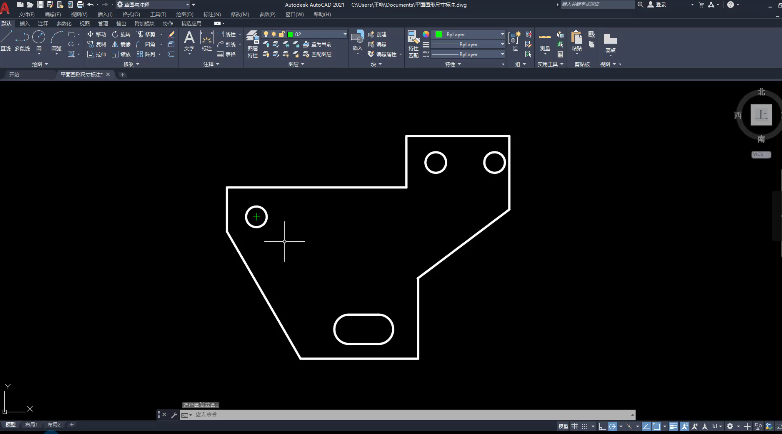Open the linetype ByLayer dropdown

point(502,54)
